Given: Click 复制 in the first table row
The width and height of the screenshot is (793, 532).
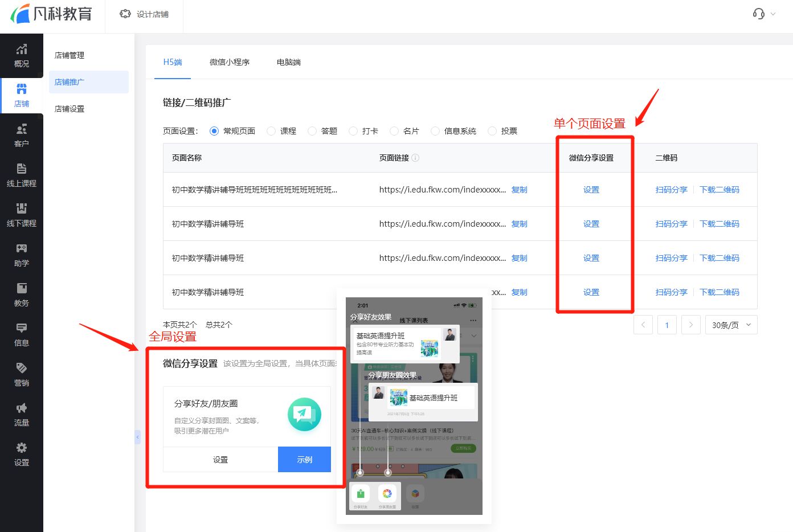Looking at the screenshot, I should pos(520,190).
